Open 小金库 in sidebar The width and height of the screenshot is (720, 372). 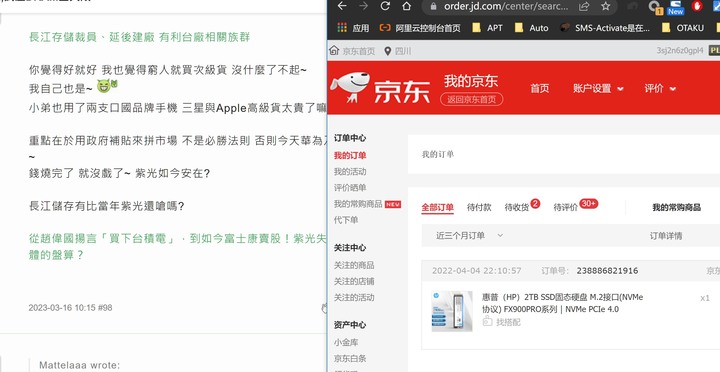[346, 342]
